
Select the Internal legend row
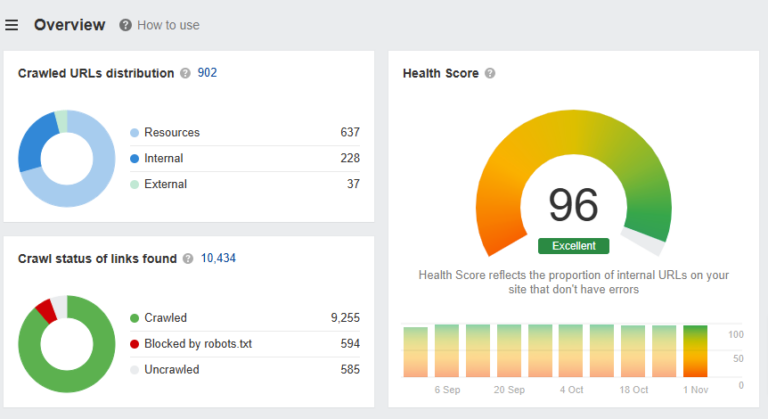(x=245, y=158)
